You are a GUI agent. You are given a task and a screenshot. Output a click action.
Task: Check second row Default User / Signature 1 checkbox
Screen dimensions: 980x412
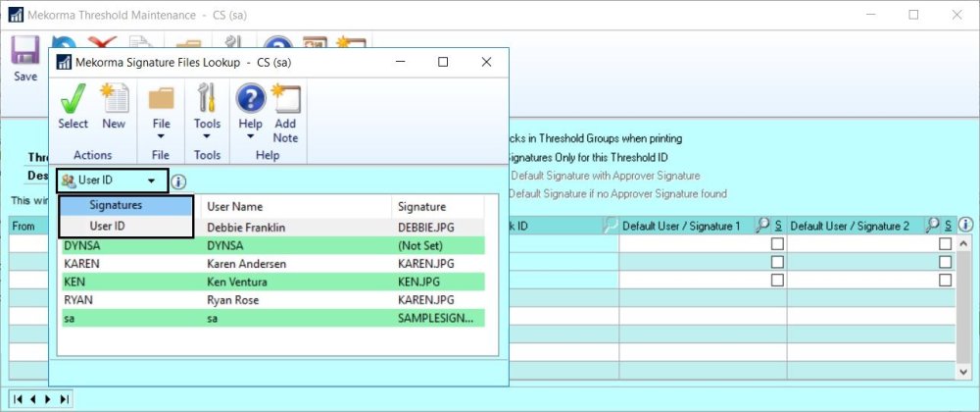tap(777, 262)
